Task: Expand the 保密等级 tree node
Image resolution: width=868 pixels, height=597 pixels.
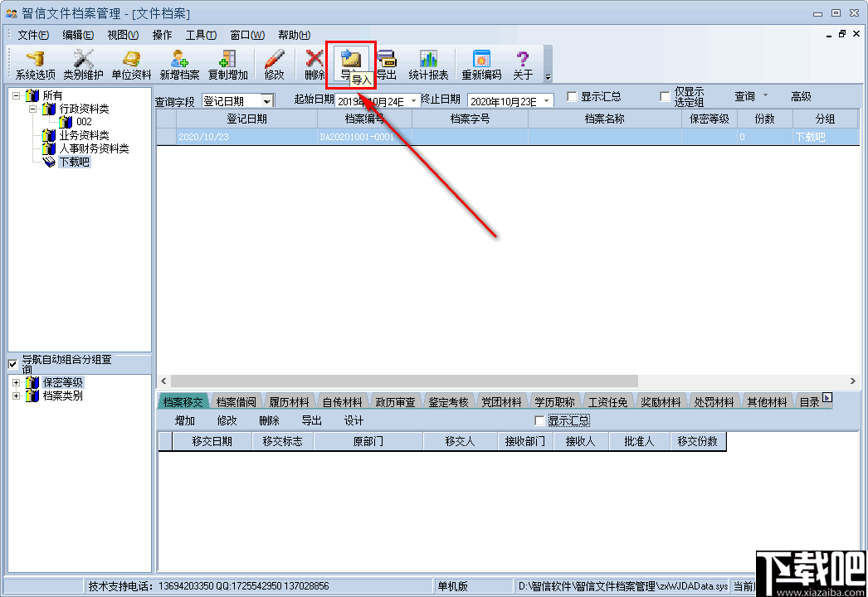Action: 15,382
